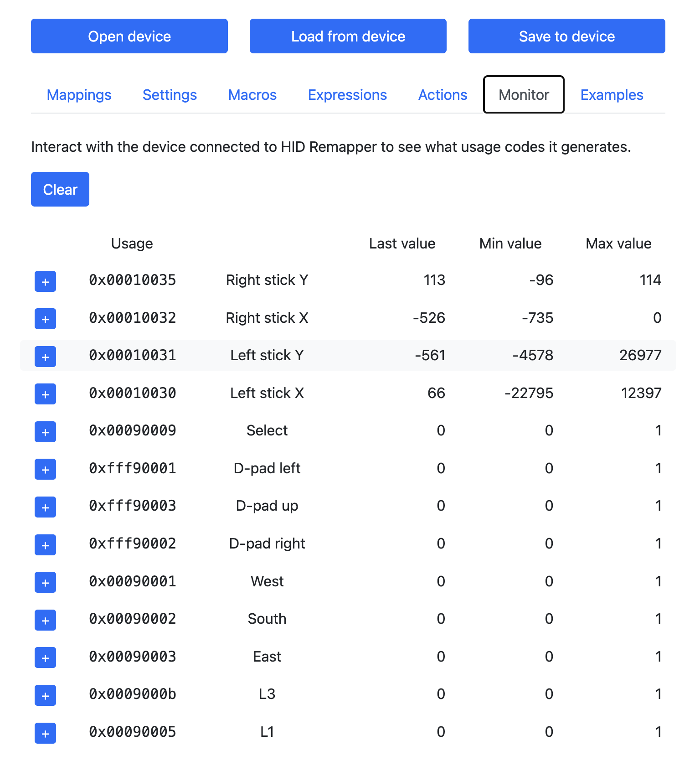Add L1 usage using plus icon
Screen dimensions: 700x766
(x=45, y=733)
